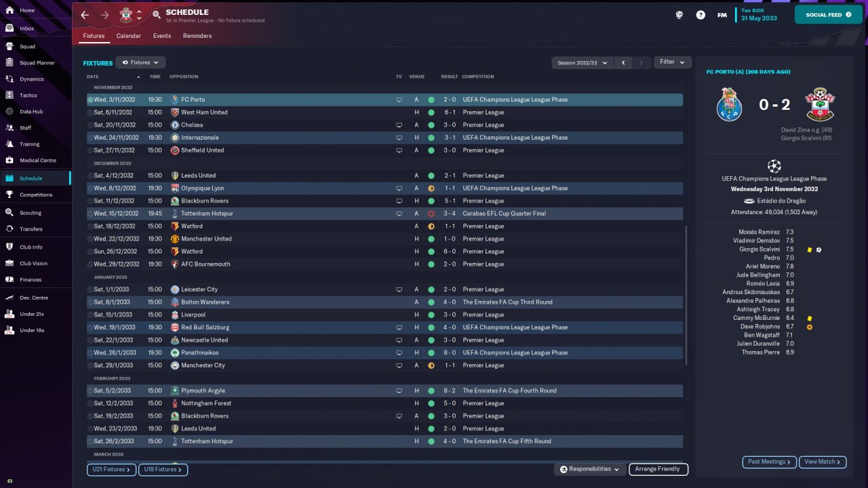Open the Dynamics section
868x488 pixels.
point(31,79)
